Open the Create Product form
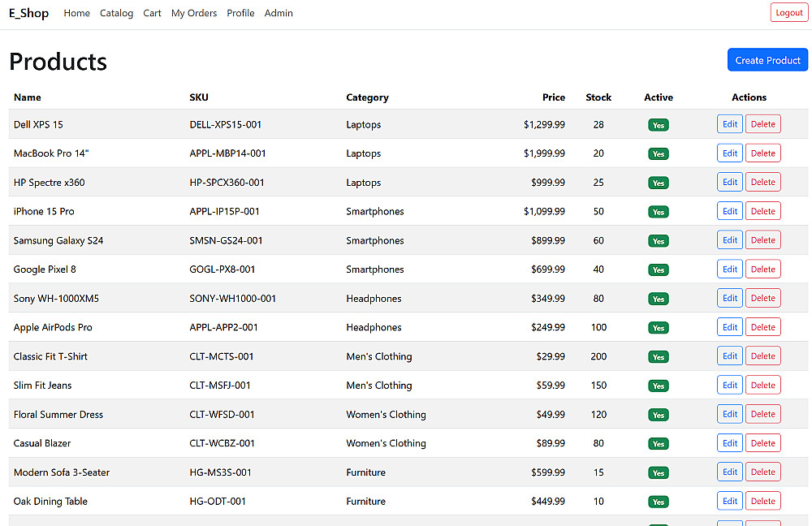The image size is (812, 526). pos(767,60)
